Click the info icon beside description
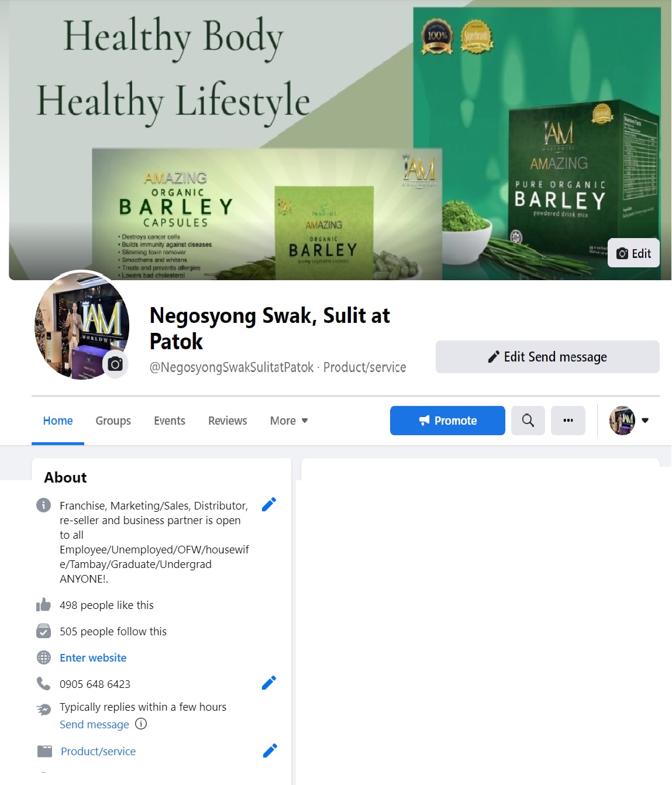This screenshot has height=785, width=672. pyautogui.click(x=43, y=505)
